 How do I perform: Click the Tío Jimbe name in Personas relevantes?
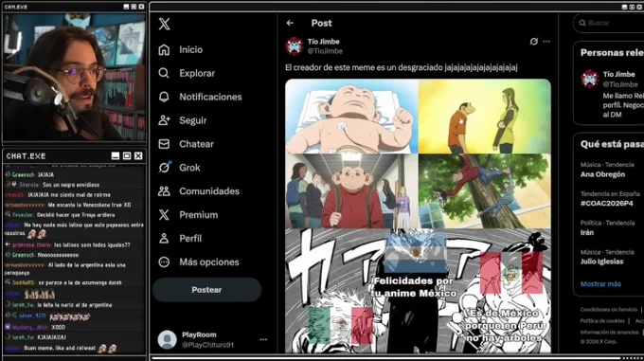coord(619,74)
